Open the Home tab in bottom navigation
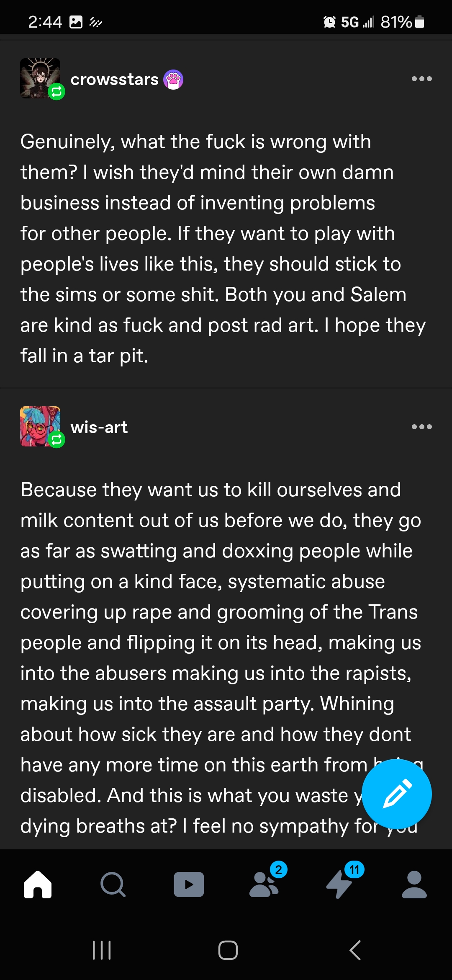The width and height of the screenshot is (452, 980). (38, 884)
